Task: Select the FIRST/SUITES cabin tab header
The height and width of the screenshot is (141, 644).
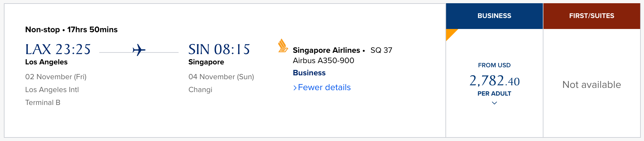Action: [x=592, y=16]
